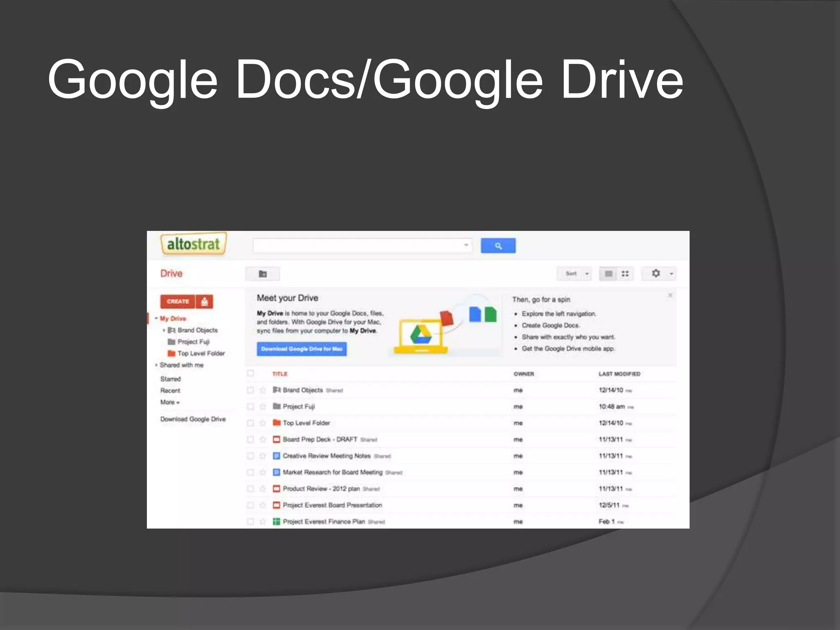Sort by the OWNER column header
Image resolution: width=840 pixels, height=630 pixels.
pyautogui.click(x=524, y=374)
